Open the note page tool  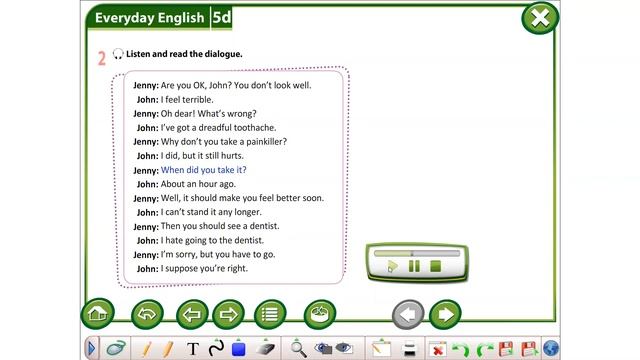point(381,349)
